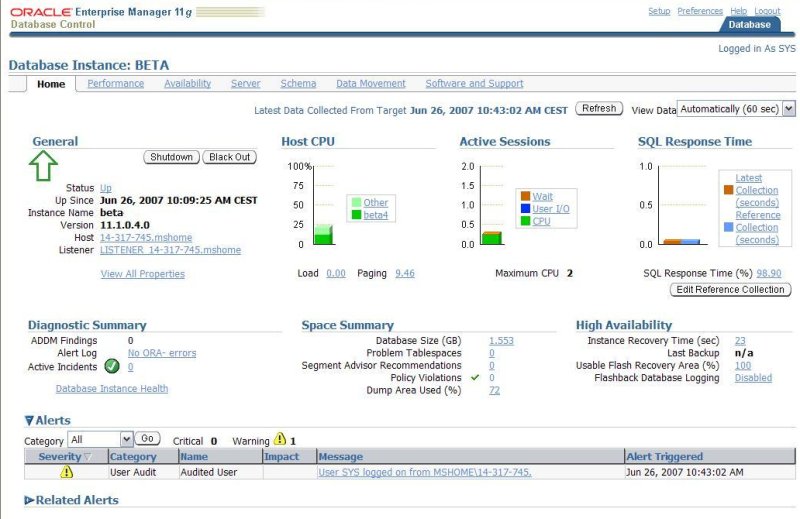
Task: Open the Schema tab
Action: point(298,83)
